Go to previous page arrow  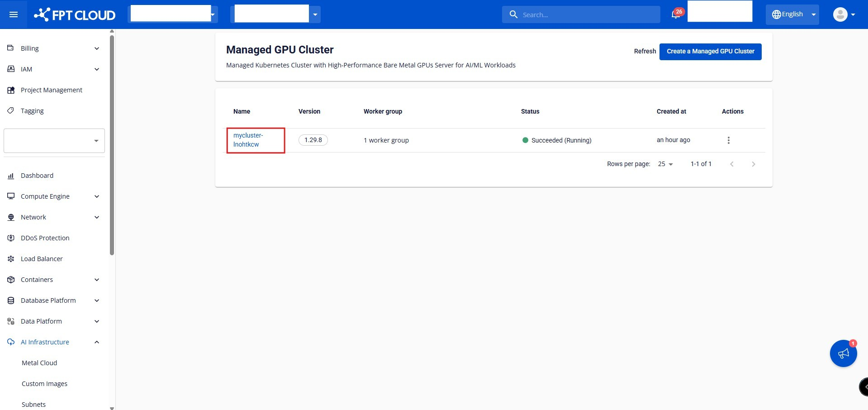tap(731, 164)
